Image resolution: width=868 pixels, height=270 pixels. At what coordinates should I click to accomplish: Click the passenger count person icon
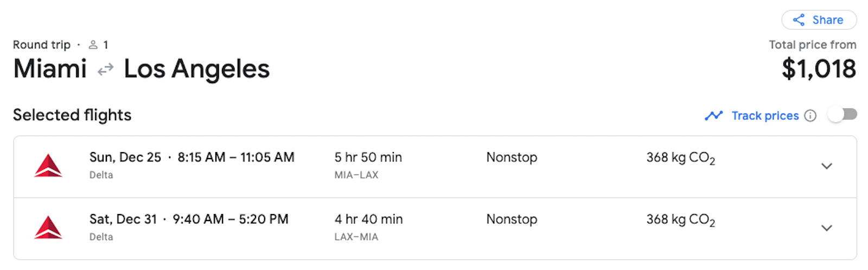[x=93, y=45]
